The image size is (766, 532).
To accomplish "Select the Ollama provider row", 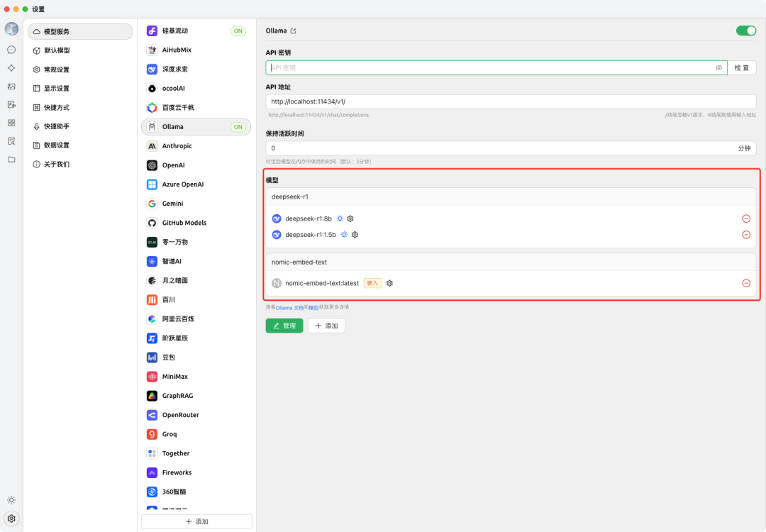I will 196,126.
